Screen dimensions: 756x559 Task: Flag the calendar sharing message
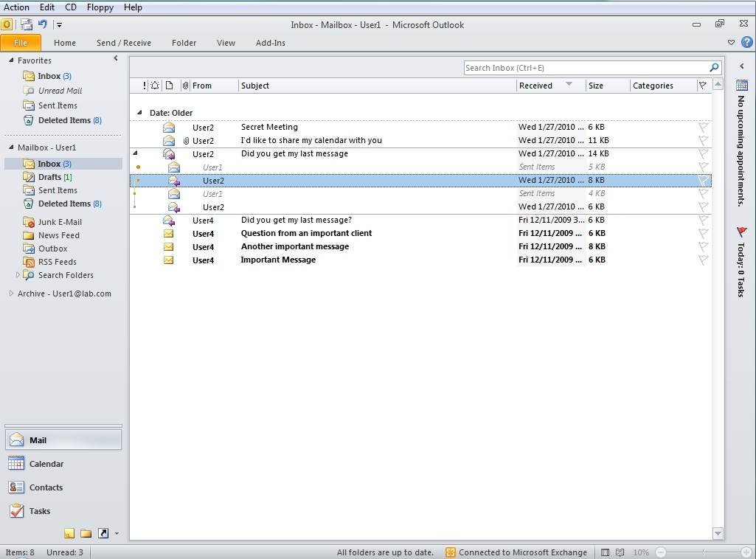click(704, 140)
